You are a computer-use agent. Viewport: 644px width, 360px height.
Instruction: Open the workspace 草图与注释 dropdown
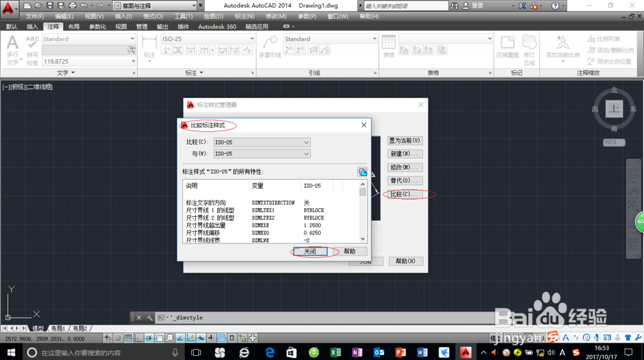155,6
